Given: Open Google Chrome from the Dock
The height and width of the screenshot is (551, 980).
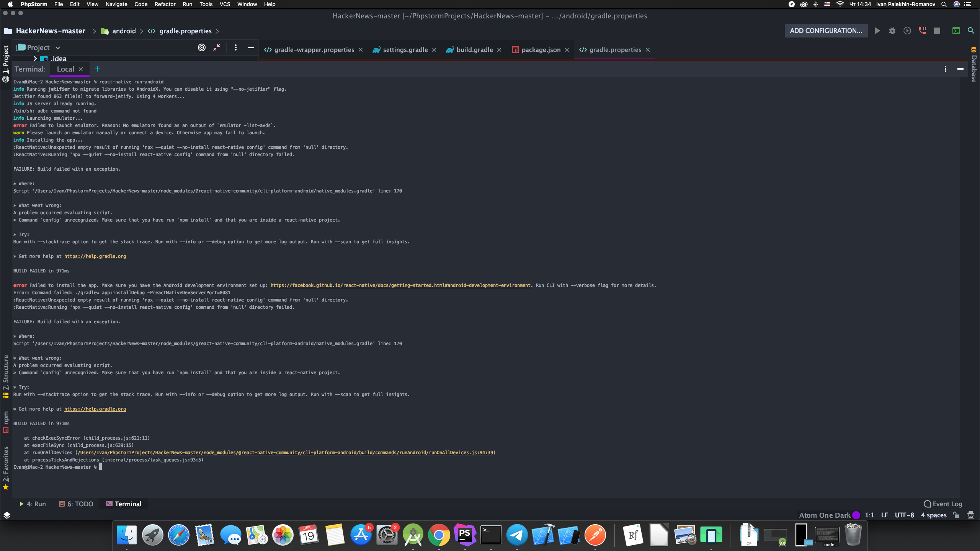Looking at the screenshot, I should click(439, 535).
